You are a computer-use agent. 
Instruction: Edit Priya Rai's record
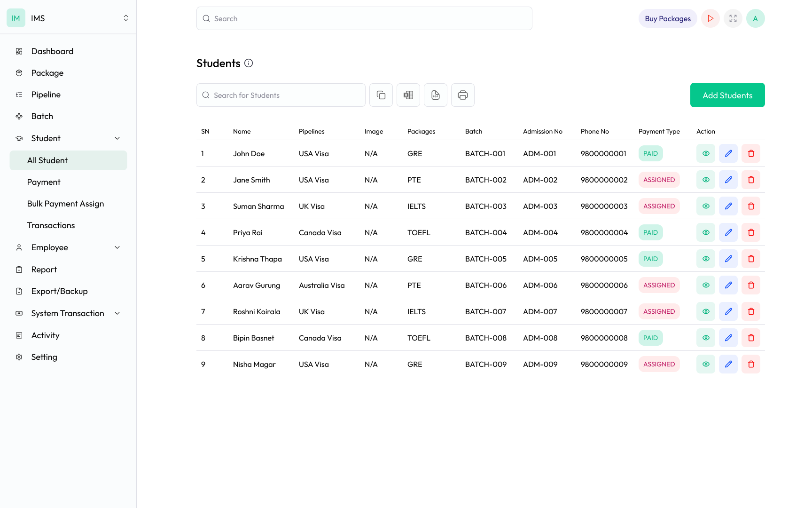728,232
